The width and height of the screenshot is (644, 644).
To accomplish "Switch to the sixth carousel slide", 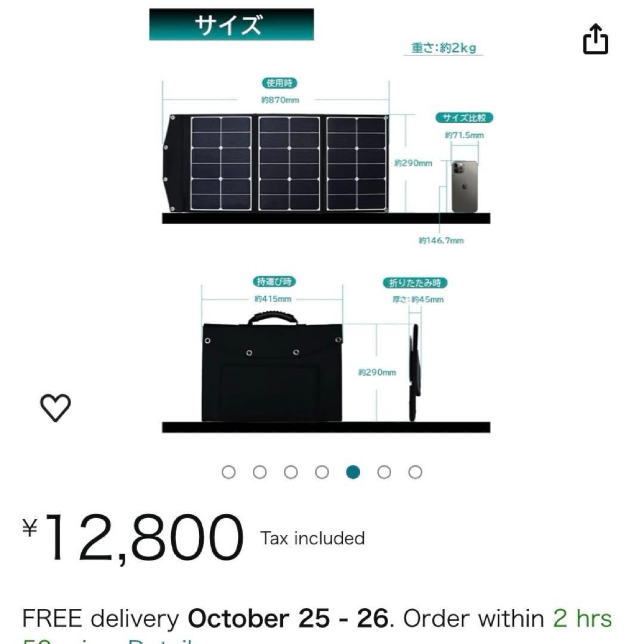I will (383, 472).
